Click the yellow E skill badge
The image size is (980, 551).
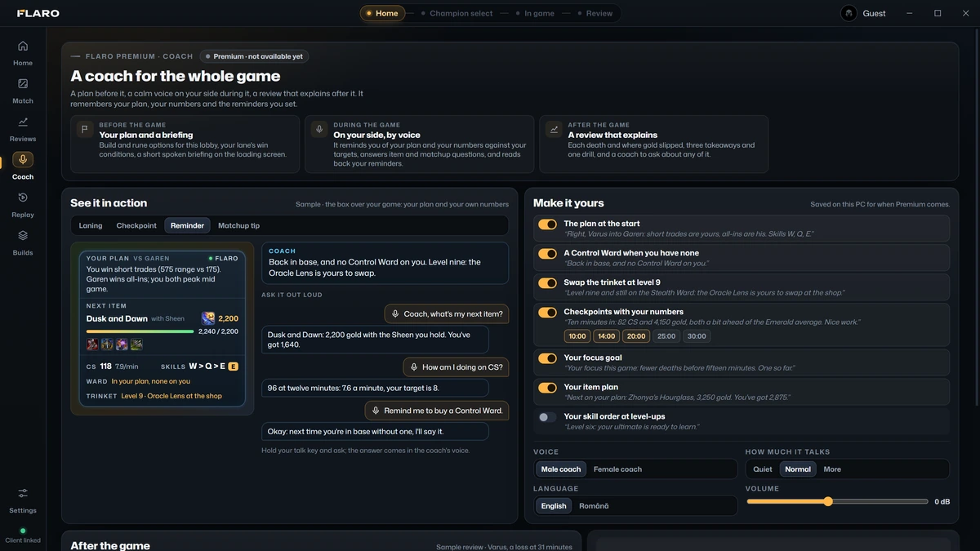(x=233, y=367)
